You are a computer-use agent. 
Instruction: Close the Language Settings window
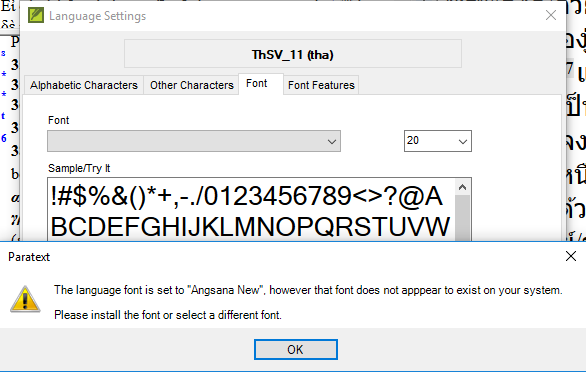click(x=550, y=15)
